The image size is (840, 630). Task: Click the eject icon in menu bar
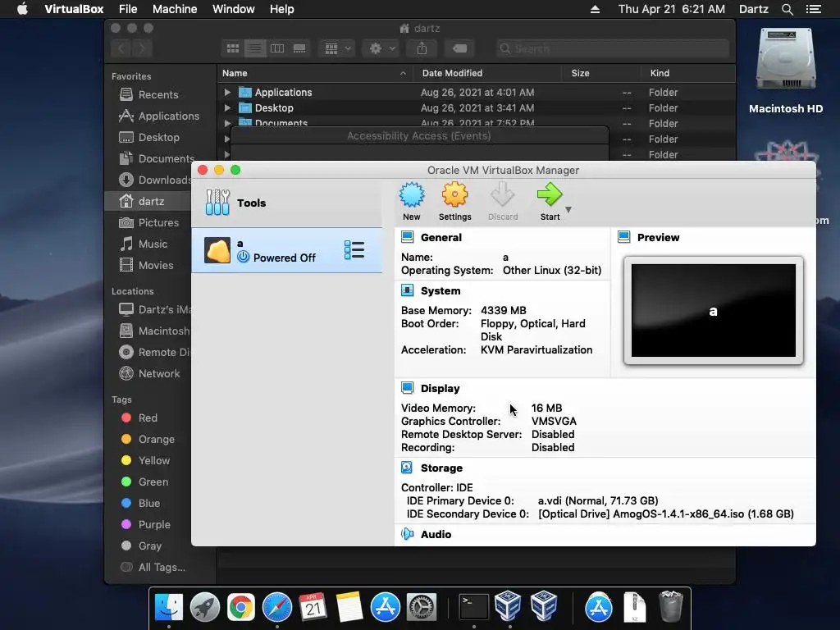pos(595,9)
